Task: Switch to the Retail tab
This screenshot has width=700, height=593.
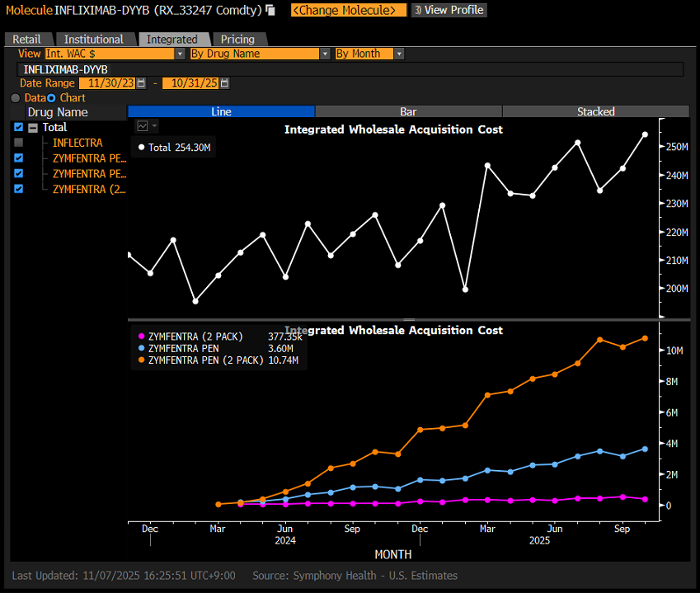Action: coord(26,40)
